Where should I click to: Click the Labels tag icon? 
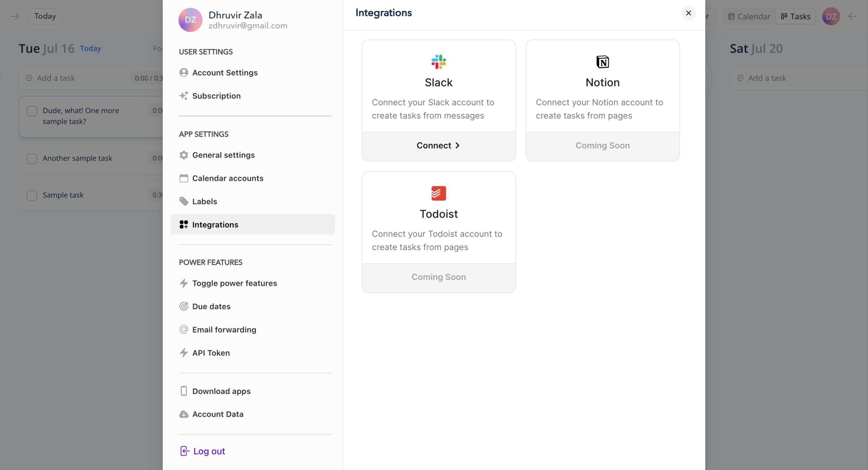point(184,201)
